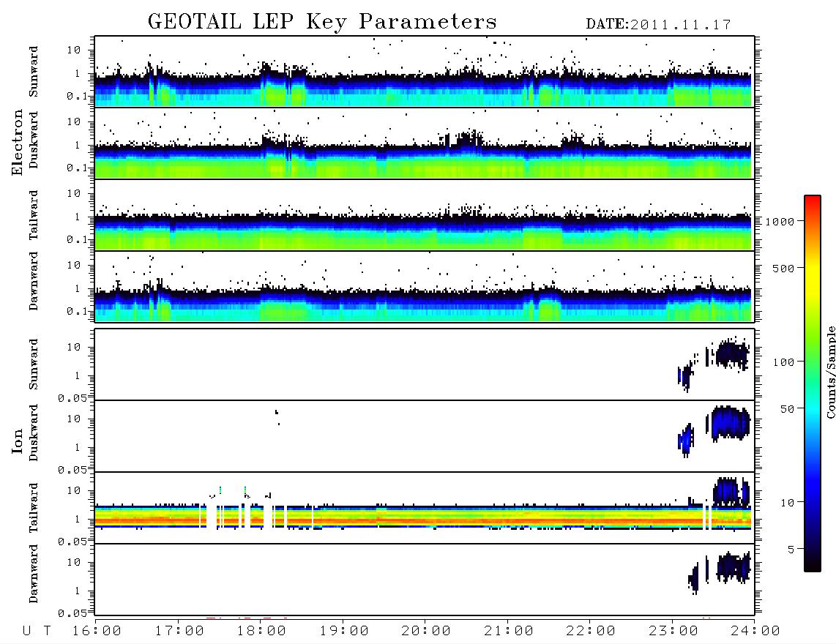Click the 500 colorbar tick value

783,269
